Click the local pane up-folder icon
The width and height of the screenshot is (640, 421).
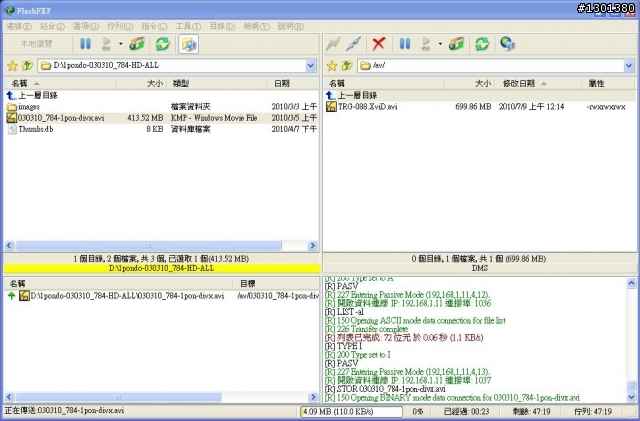click(27, 65)
